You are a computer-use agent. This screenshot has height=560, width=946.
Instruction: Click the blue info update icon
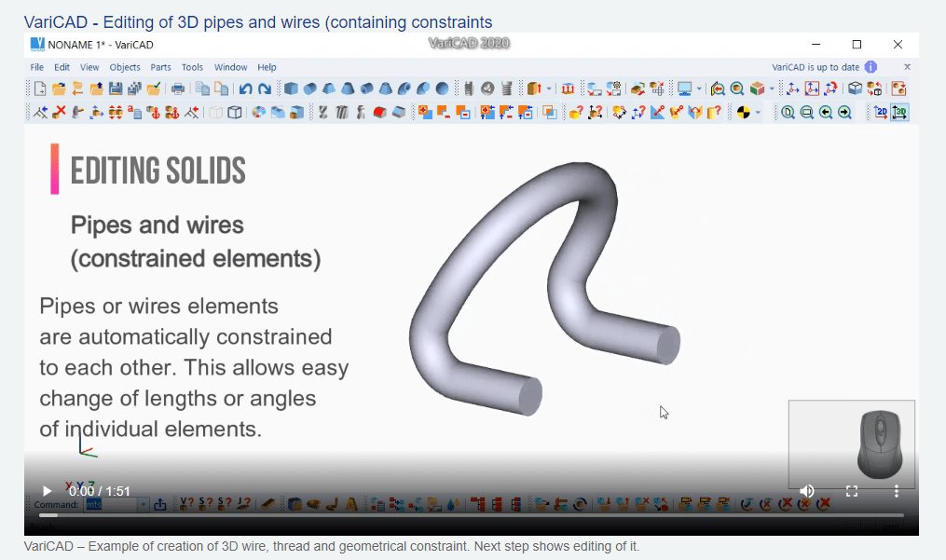871,67
